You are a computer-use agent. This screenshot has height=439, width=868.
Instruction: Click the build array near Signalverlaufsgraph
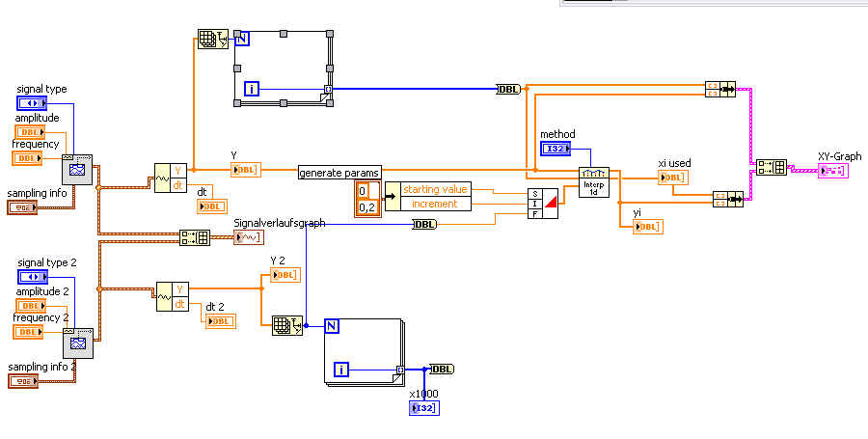(195, 238)
